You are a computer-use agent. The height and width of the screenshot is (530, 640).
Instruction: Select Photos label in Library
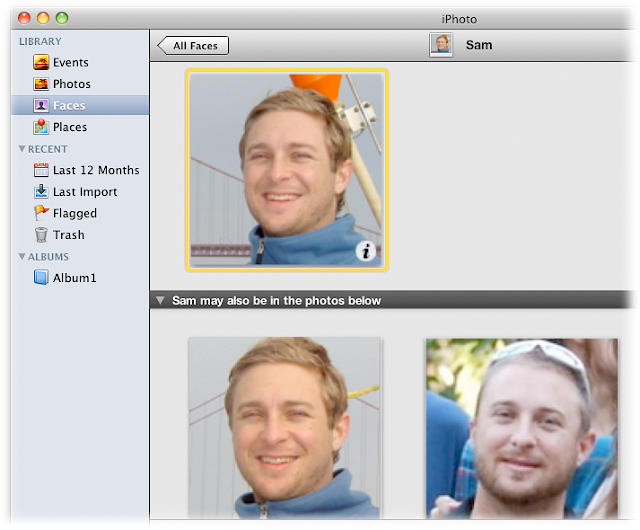72,84
